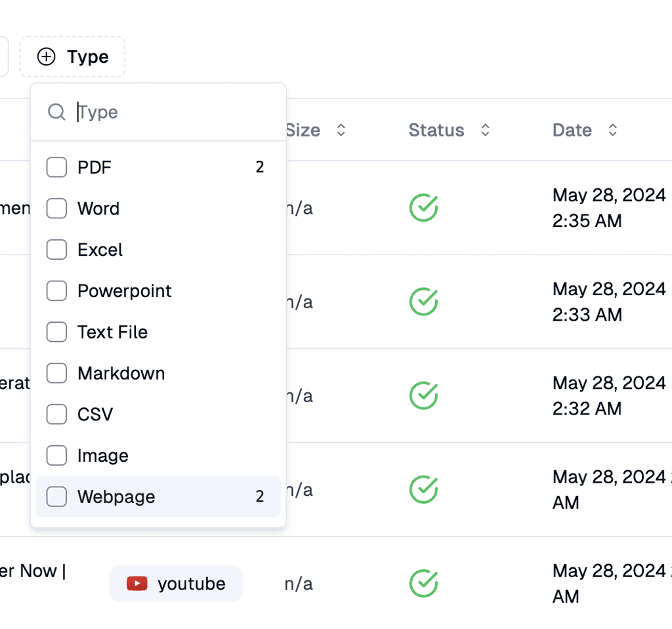Image resolution: width=672 pixels, height=629 pixels.
Task: Select the Powerpoint filter option
Action: 124,291
